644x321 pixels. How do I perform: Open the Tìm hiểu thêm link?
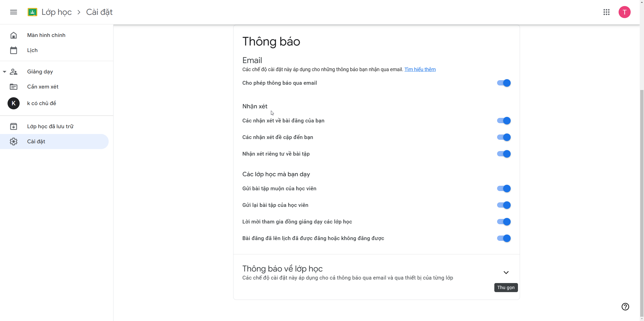point(420,69)
